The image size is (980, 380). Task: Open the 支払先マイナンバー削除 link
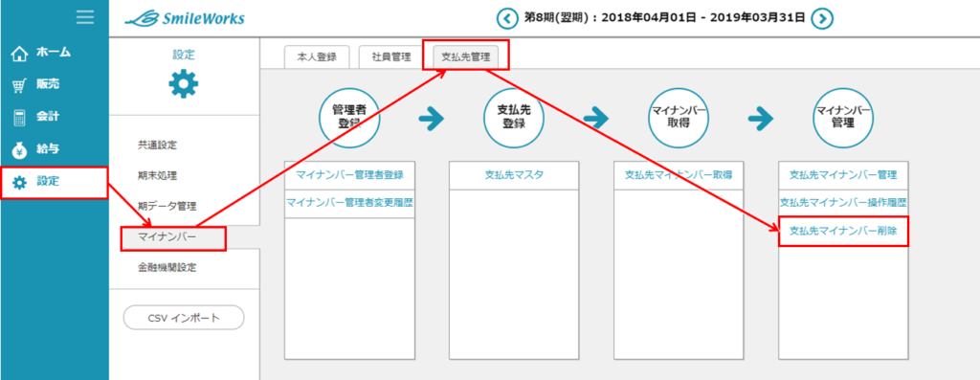click(843, 231)
